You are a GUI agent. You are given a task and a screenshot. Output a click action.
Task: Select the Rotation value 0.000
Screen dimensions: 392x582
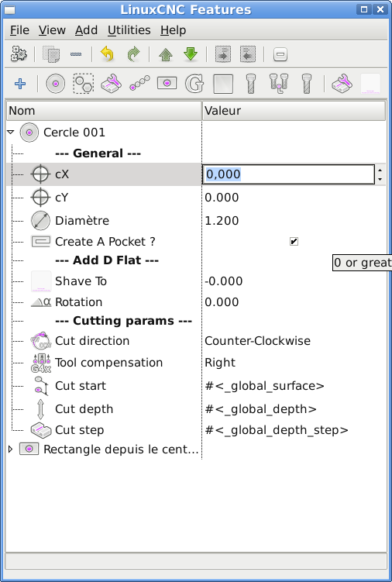click(222, 302)
